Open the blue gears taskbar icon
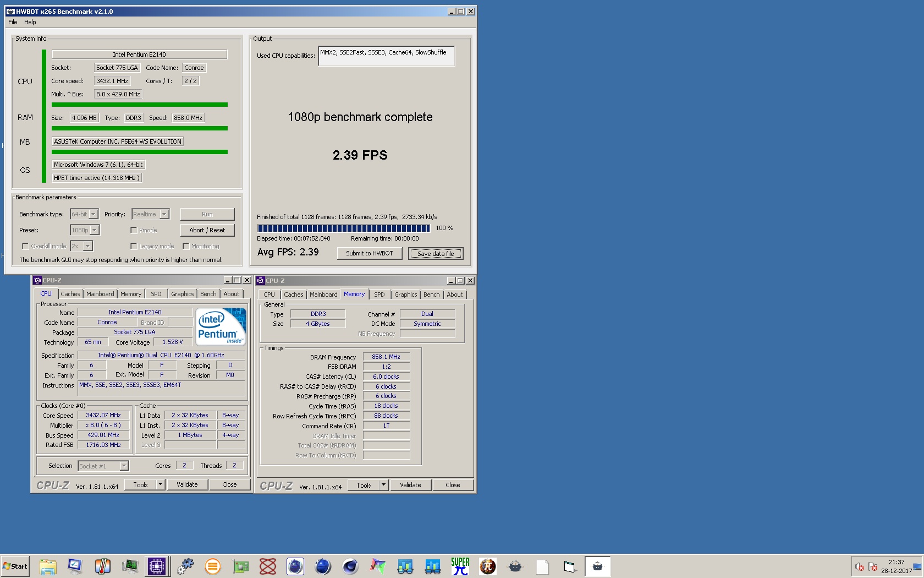 [185, 566]
